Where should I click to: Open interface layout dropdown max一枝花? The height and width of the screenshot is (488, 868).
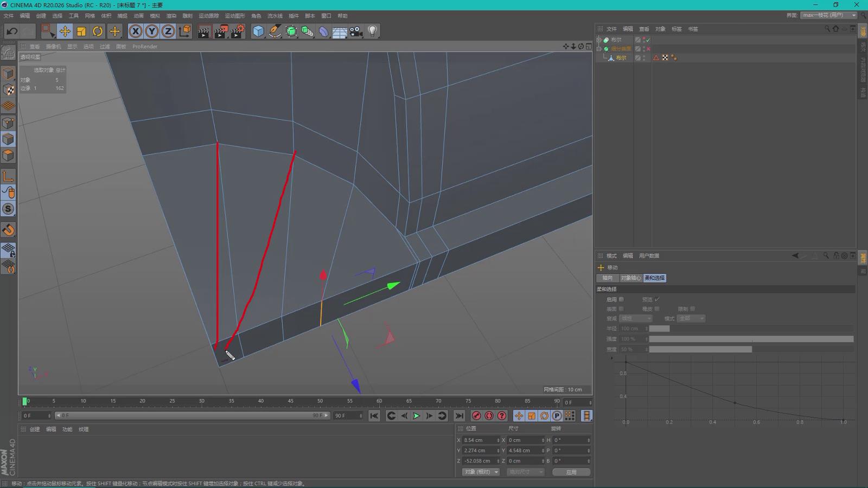coord(828,15)
